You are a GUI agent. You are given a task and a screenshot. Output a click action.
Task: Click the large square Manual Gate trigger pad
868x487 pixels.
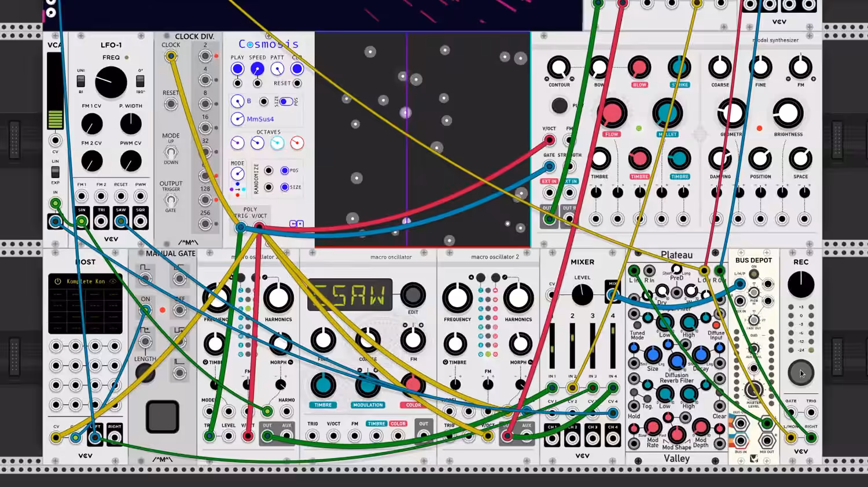tap(163, 416)
